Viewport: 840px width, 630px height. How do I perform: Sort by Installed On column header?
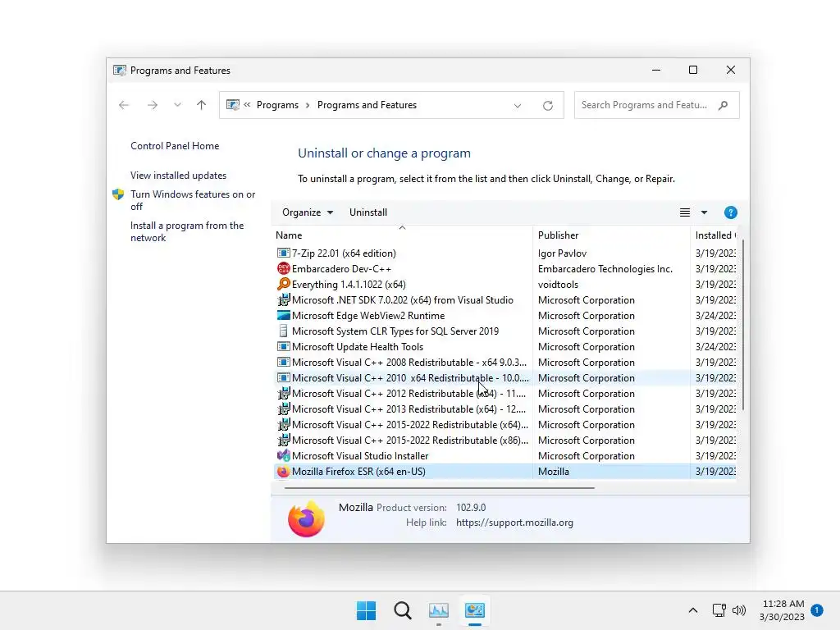point(715,235)
